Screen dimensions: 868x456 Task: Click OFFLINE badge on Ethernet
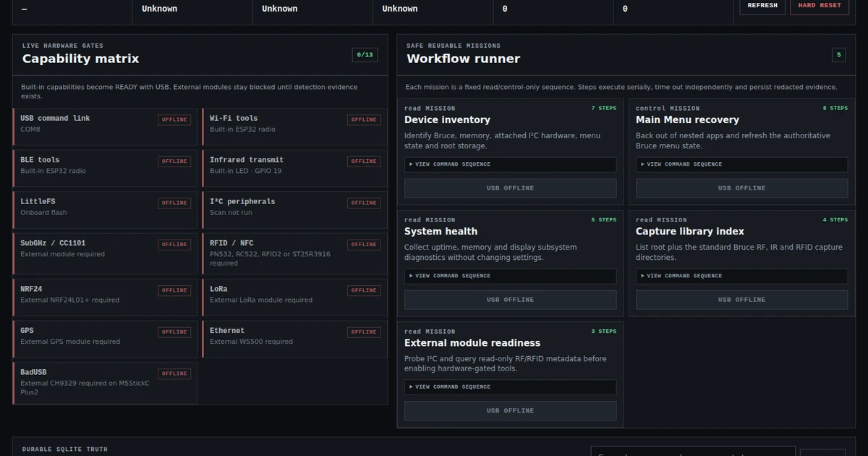click(364, 332)
